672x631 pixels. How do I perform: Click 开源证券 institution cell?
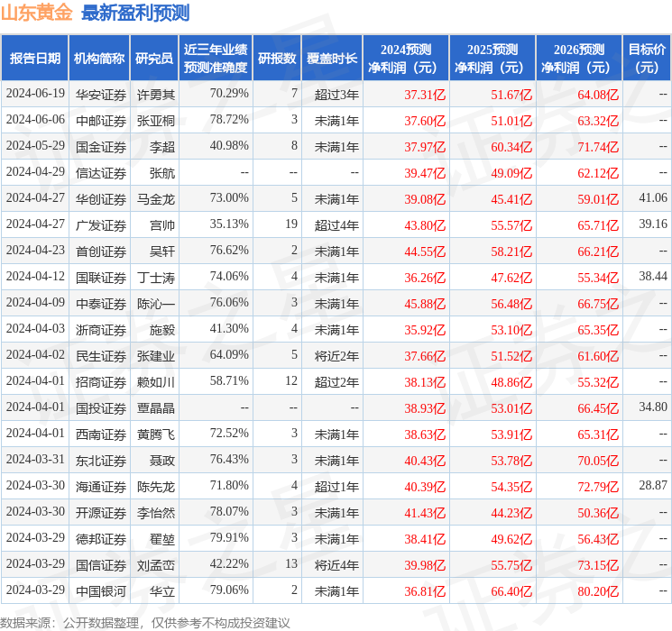click(101, 513)
